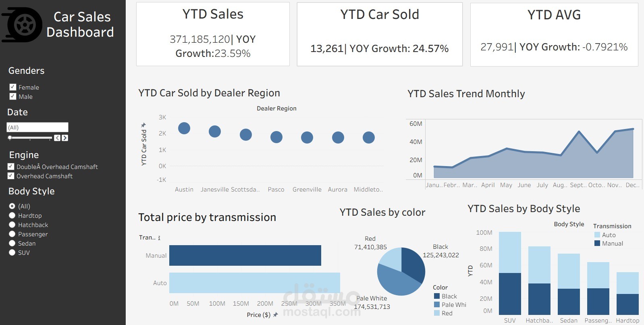The width and height of the screenshot is (644, 325).
Task: Click the left arrow of the Date slider
Action: click(57, 137)
